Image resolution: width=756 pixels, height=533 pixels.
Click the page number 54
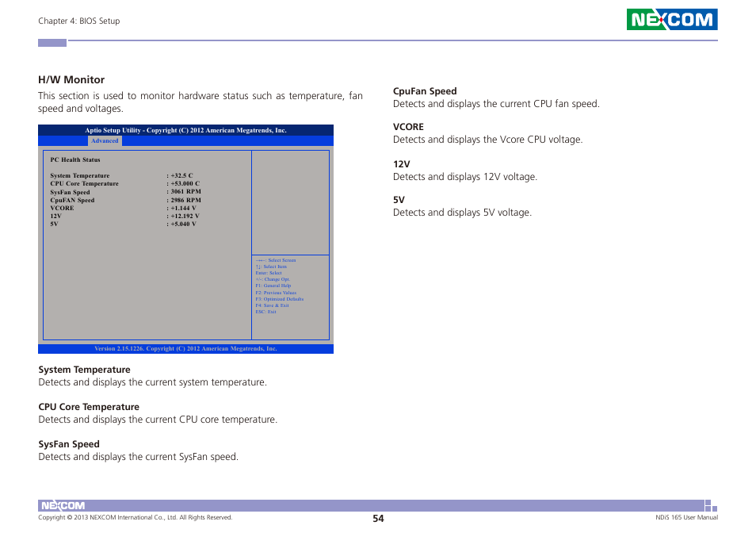(x=378, y=519)
